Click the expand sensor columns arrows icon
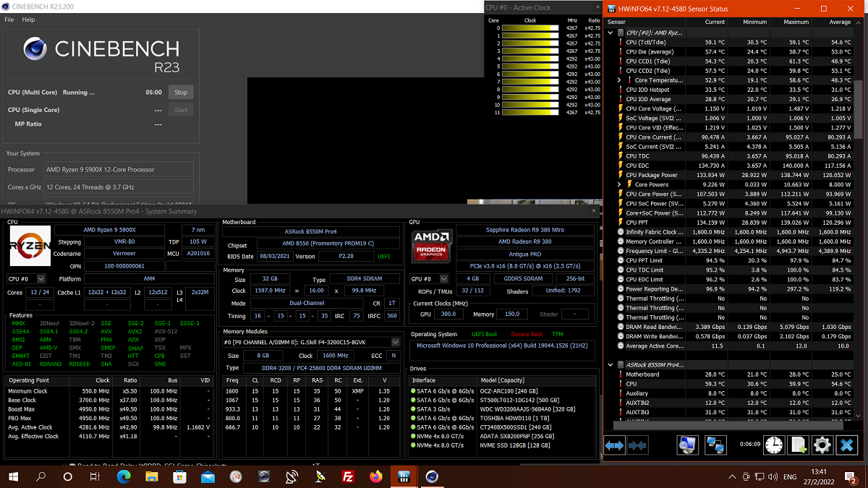The height and width of the screenshot is (488, 868). (x=614, y=445)
